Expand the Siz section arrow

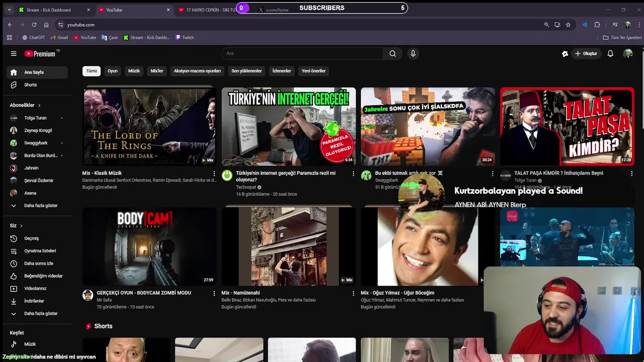(21, 226)
